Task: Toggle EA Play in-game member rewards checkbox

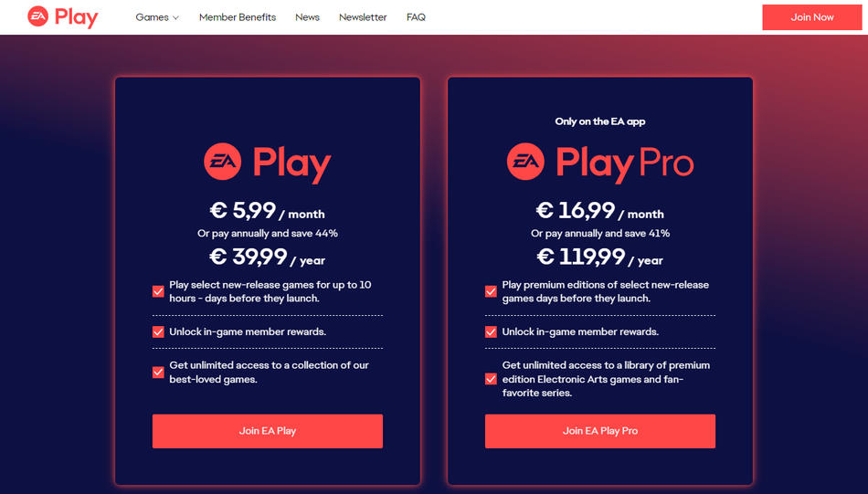Action: click(x=158, y=332)
